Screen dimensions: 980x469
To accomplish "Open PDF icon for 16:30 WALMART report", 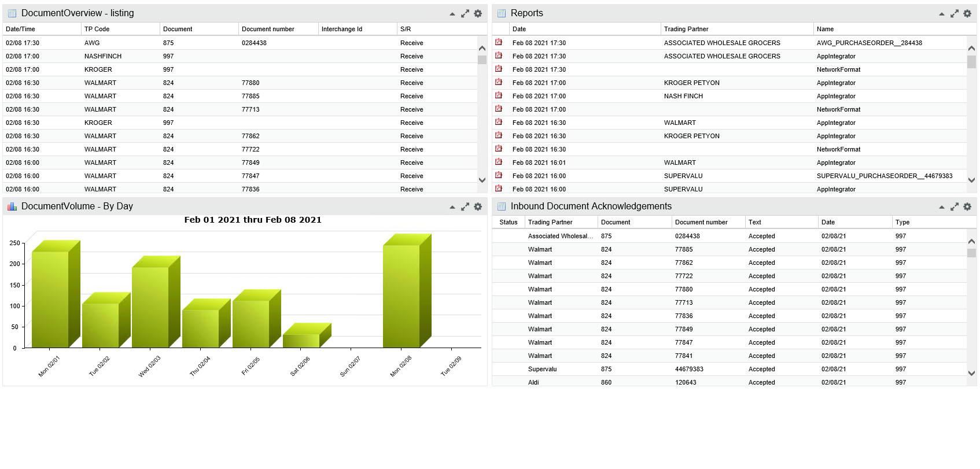I will click(499, 122).
